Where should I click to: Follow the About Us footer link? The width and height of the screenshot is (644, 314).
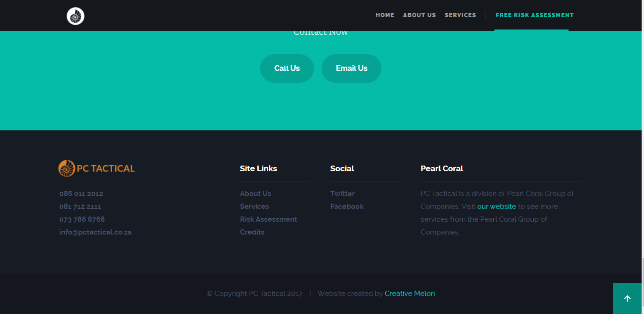[255, 194]
